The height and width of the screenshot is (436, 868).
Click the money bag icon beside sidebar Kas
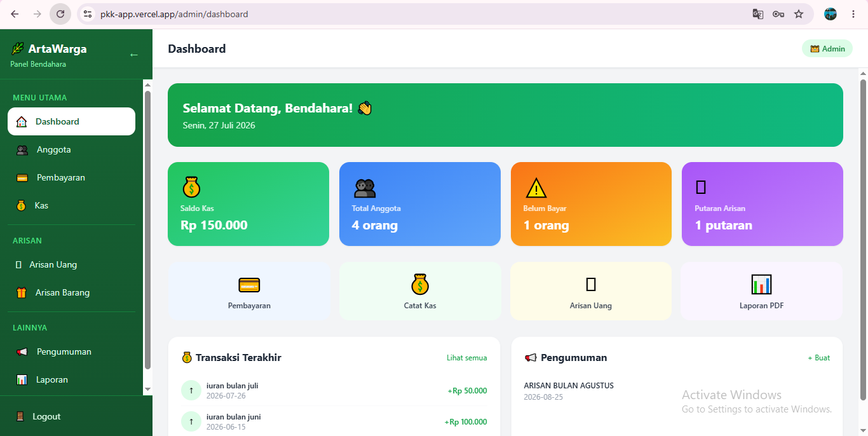point(22,205)
